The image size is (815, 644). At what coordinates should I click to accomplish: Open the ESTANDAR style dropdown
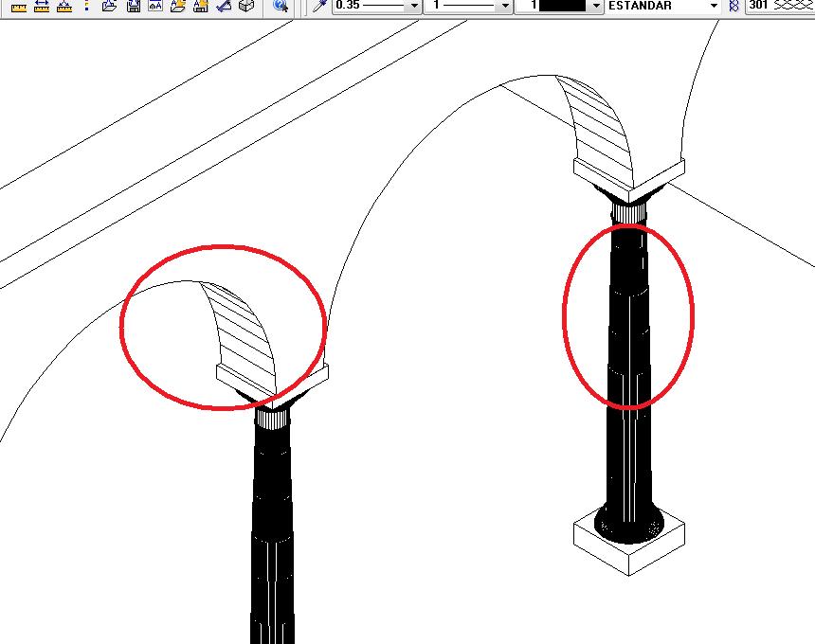click(x=663, y=6)
